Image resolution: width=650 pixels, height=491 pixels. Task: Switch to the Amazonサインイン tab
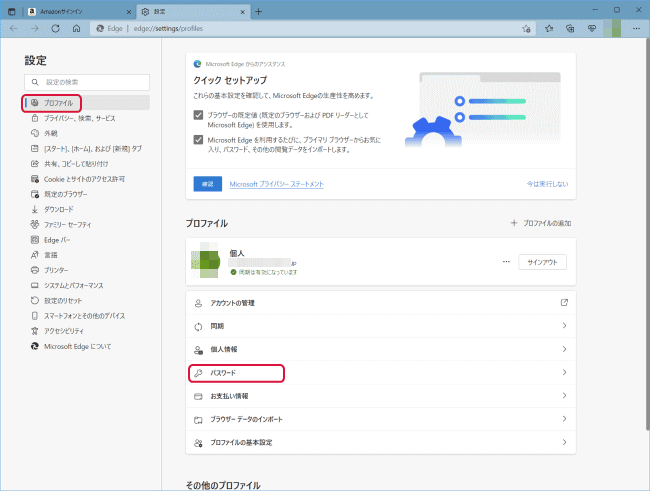(x=80, y=12)
